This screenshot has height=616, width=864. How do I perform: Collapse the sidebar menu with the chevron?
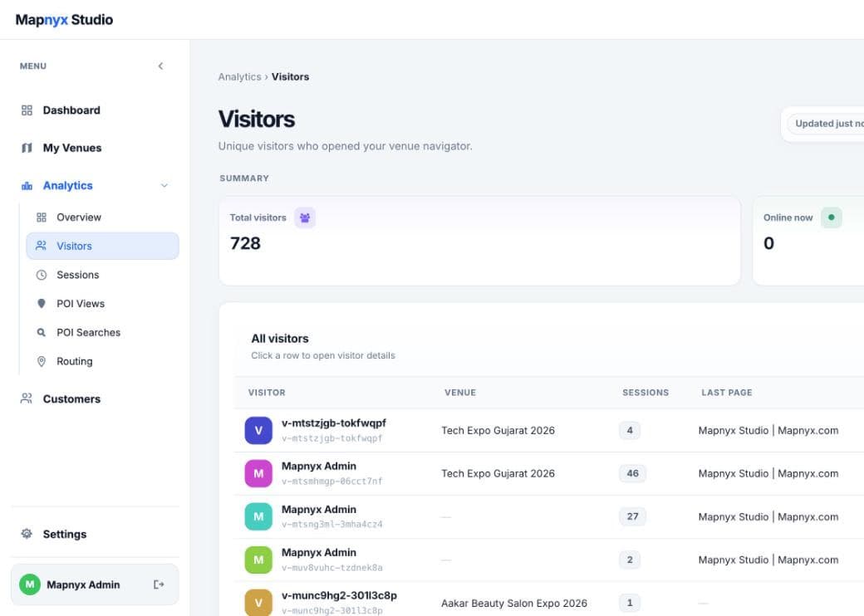coord(160,66)
